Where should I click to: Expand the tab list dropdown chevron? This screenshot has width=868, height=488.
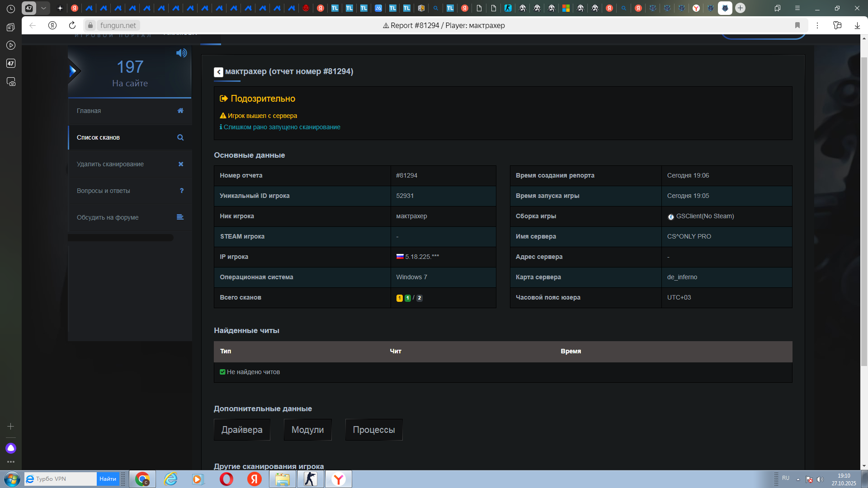click(x=43, y=8)
